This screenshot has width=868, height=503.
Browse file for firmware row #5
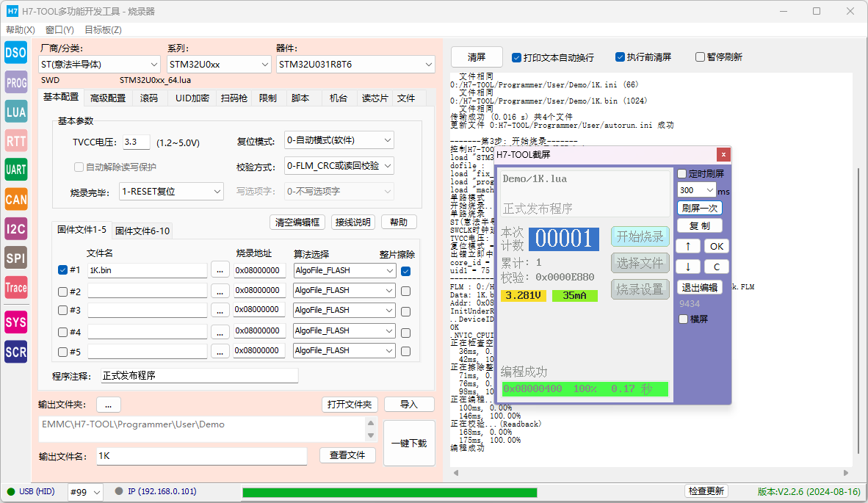220,352
